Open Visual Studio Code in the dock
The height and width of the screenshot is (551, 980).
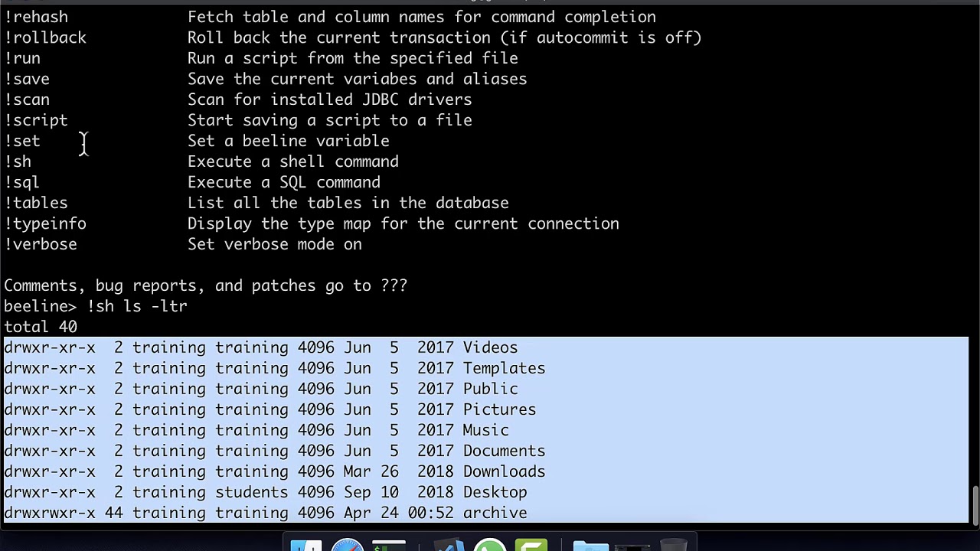pyautogui.click(x=449, y=546)
